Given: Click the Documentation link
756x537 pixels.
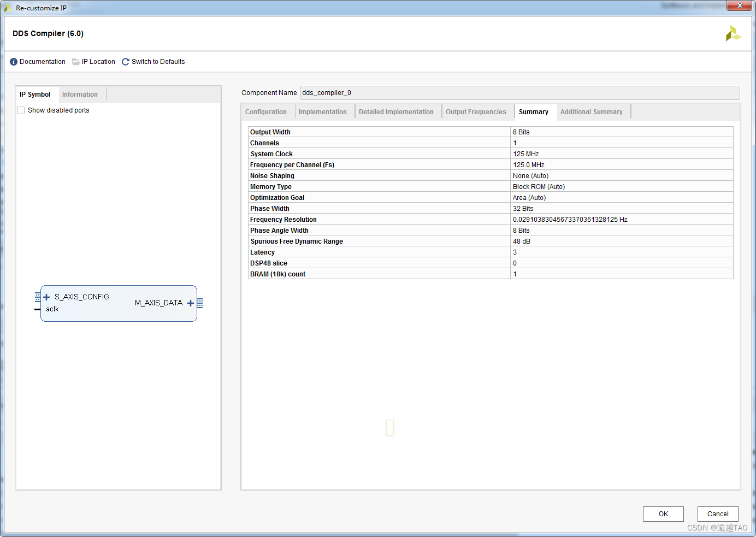Looking at the screenshot, I should click(43, 62).
